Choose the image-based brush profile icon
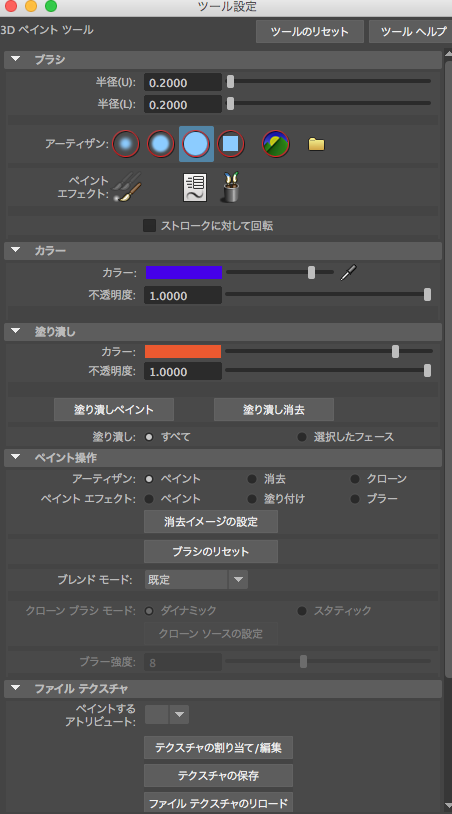 click(276, 144)
